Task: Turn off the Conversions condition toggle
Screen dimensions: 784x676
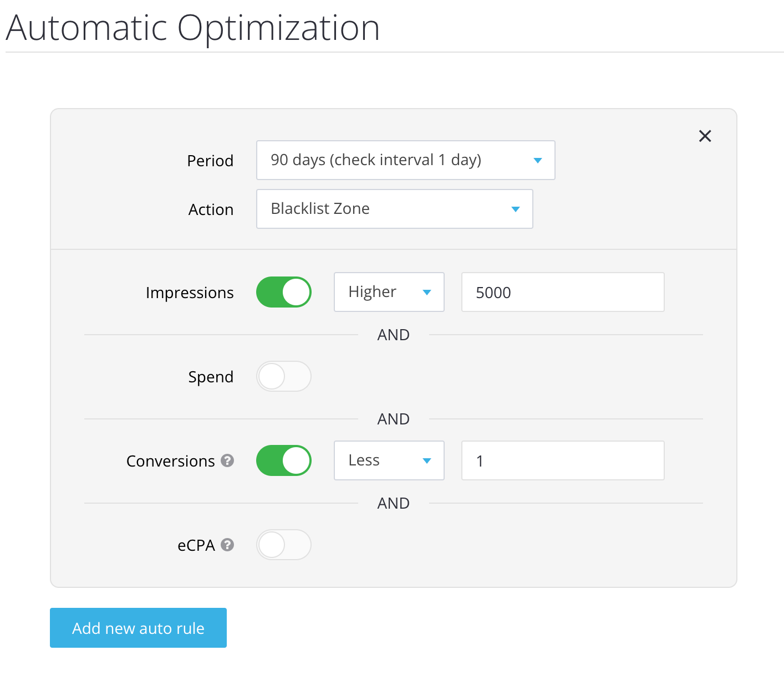Action: (x=284, y=460)
